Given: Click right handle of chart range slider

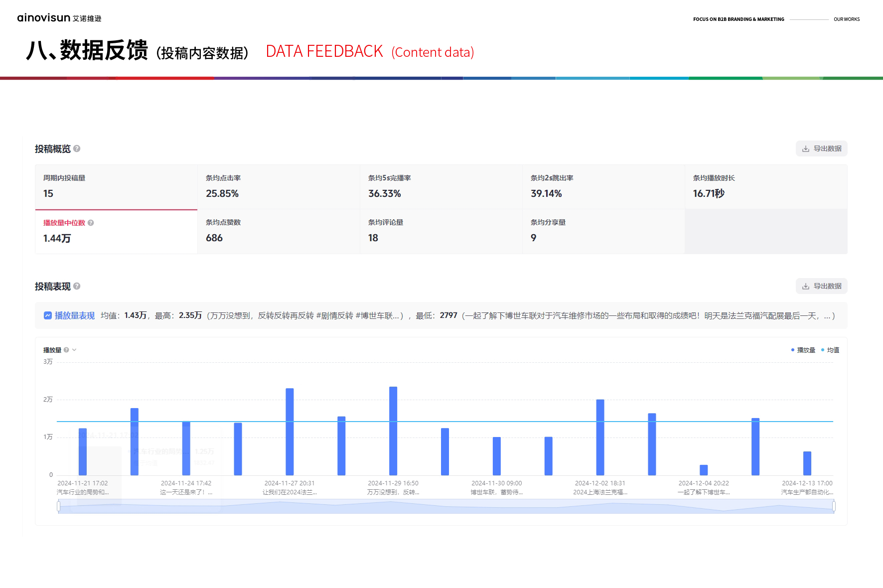Looking at the screenshot, I should point(834,506).
